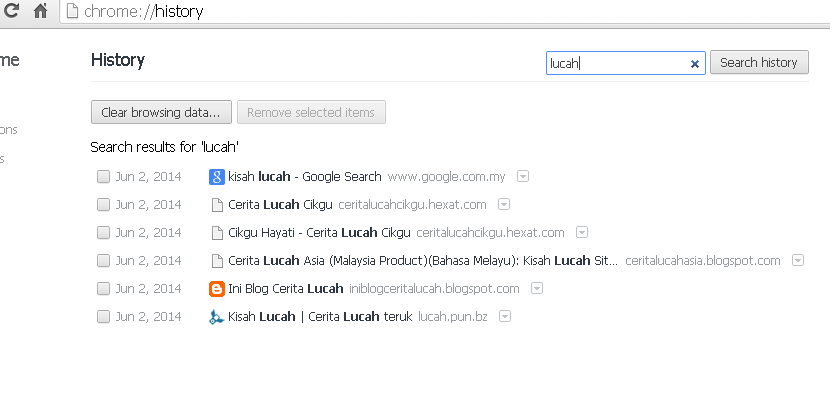The height and width of the screenshot is (416, 839).
Task: Click the favicon for the lucah.pun.bz entry
Action: tap(216, 317)
